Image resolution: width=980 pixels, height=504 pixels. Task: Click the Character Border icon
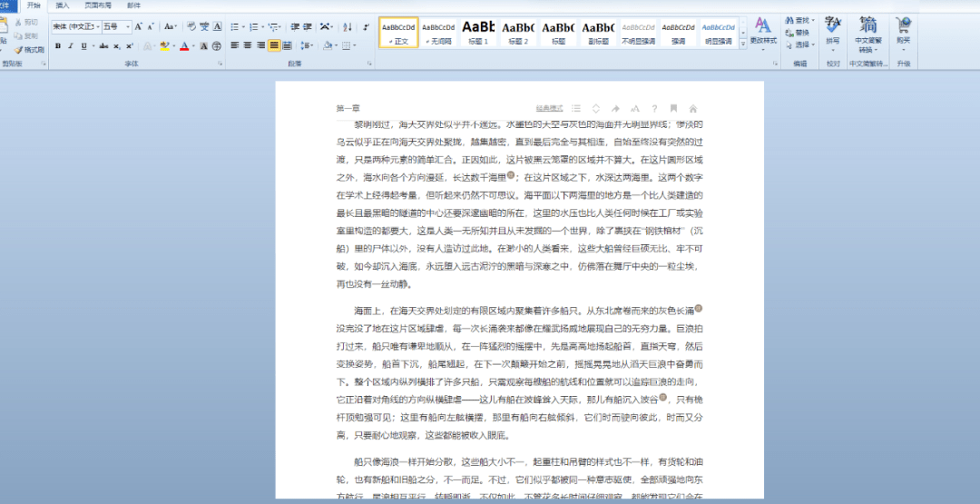[x=217, y=27]
